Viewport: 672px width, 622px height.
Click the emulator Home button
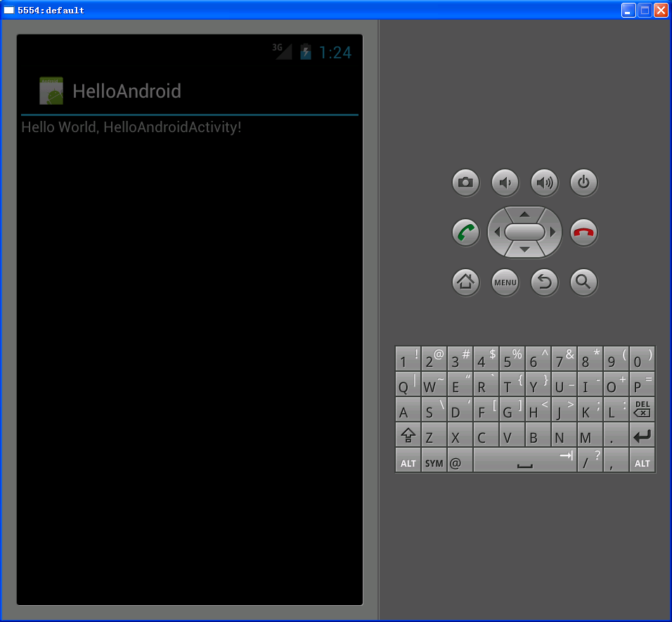coord(465,283)
